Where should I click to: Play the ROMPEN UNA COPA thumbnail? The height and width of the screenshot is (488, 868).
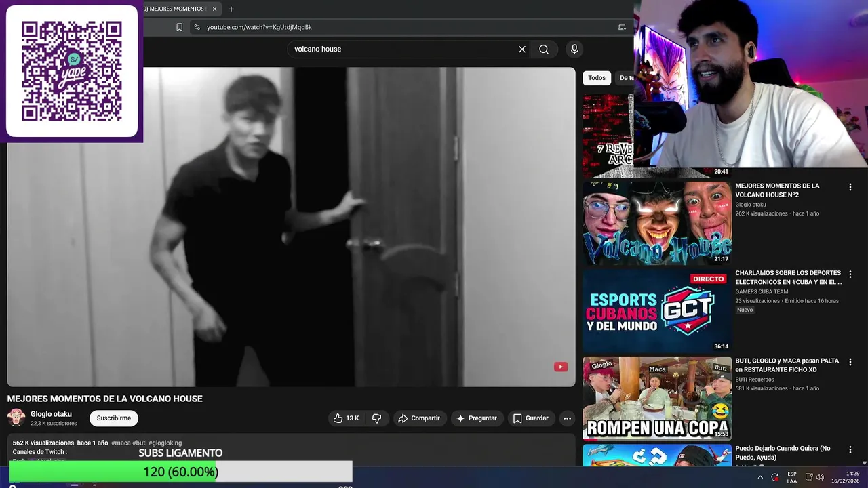click(x=657, y=398)
